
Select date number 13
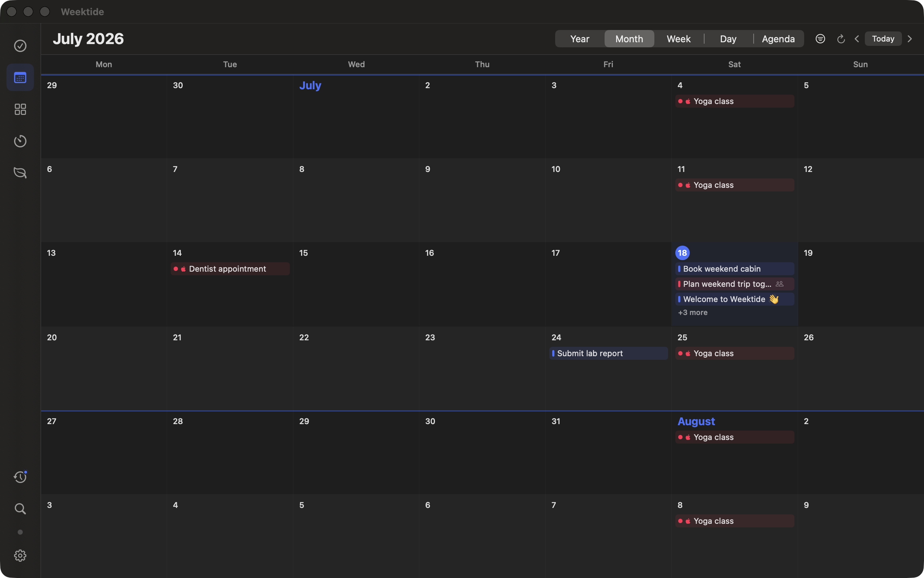51,253
